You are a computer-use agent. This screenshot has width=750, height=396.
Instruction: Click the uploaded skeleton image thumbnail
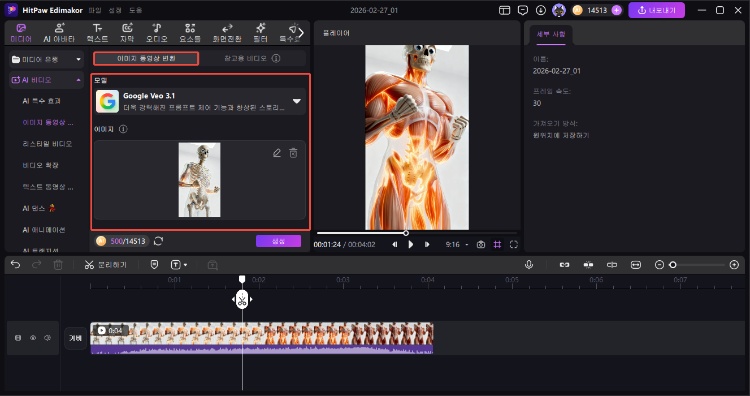tap(199, 180)
